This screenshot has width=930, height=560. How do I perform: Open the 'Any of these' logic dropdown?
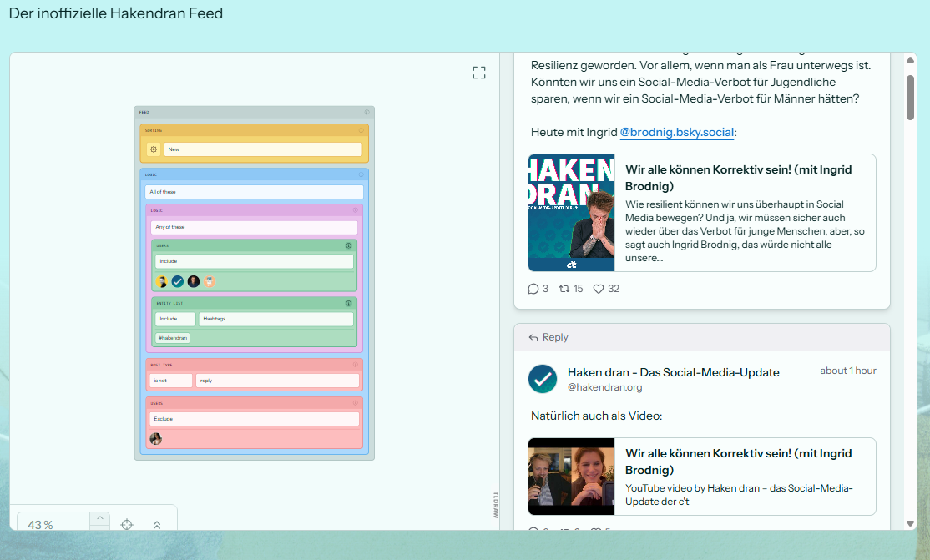click(254, 227)
